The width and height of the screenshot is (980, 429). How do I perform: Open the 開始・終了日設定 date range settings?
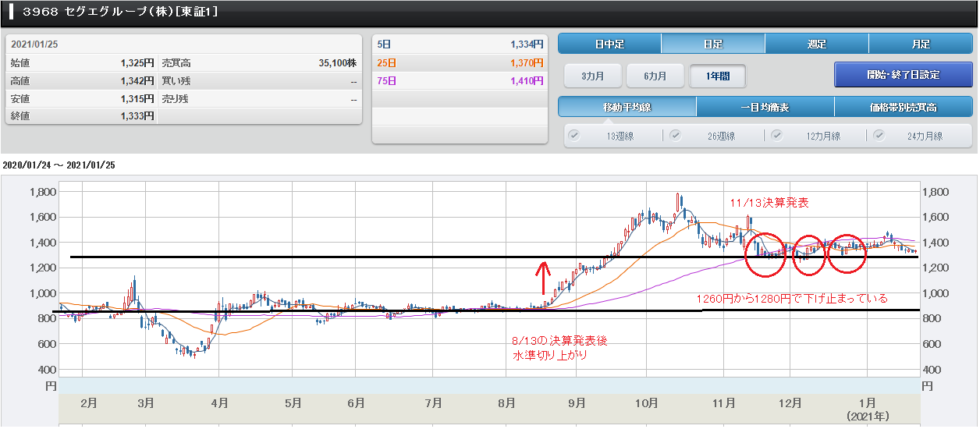tap(903, 75)
